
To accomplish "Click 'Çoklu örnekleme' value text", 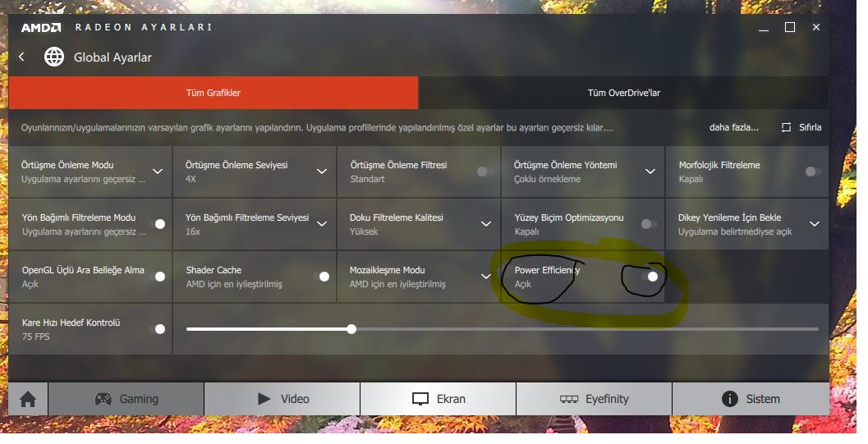I will 547,179.
